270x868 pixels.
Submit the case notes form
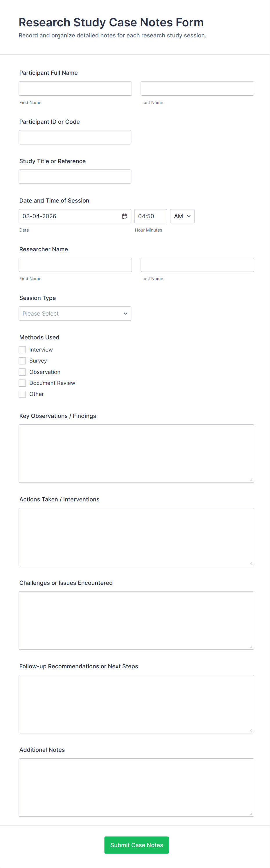click(136, 845)
